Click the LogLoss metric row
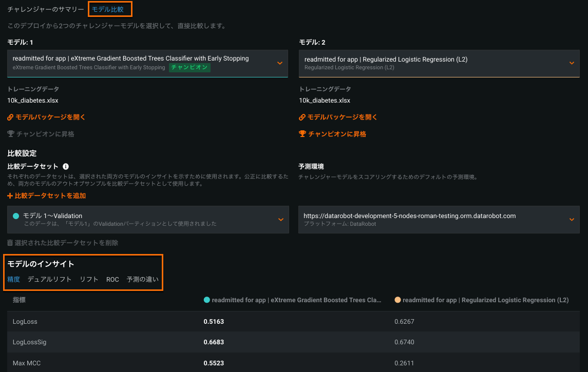588x372 pixels. [x=25, y=322]
